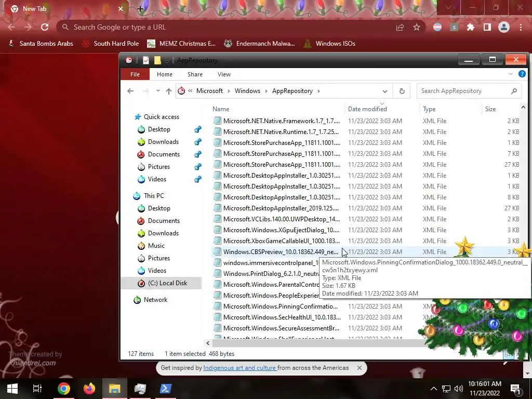Viewport: 532px width, 399px height.
Task: Unpin Documents in Quick access
Action: tap(198, 154)
